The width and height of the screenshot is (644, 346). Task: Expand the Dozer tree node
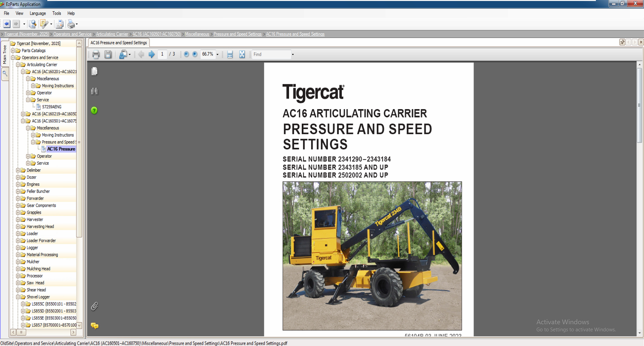coord(18,177)
